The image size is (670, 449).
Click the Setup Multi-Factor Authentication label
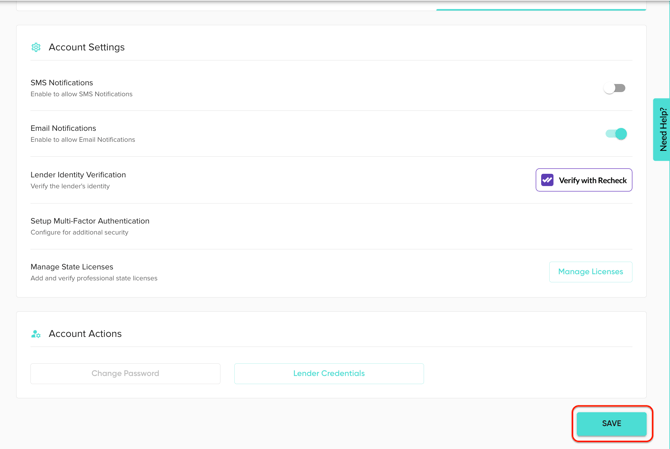click(90, 221)
